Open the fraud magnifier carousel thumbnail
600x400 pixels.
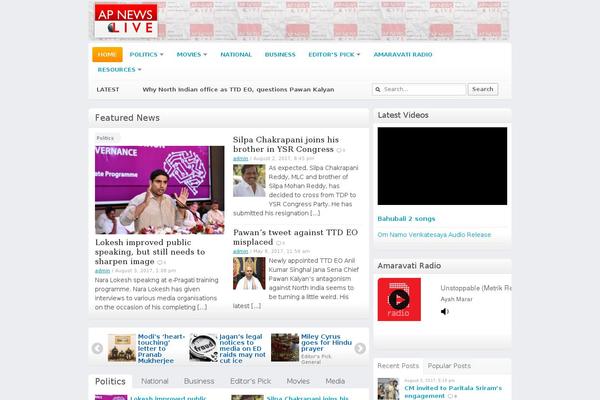coord(204,348)
